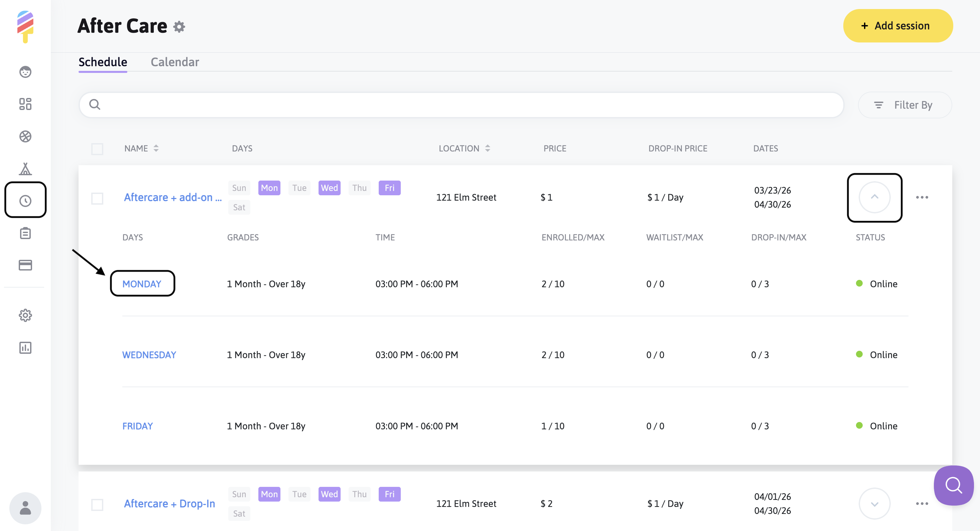The image size is (980, 531).
Task: Click the After Care settings gear icon
Action: 179,27
